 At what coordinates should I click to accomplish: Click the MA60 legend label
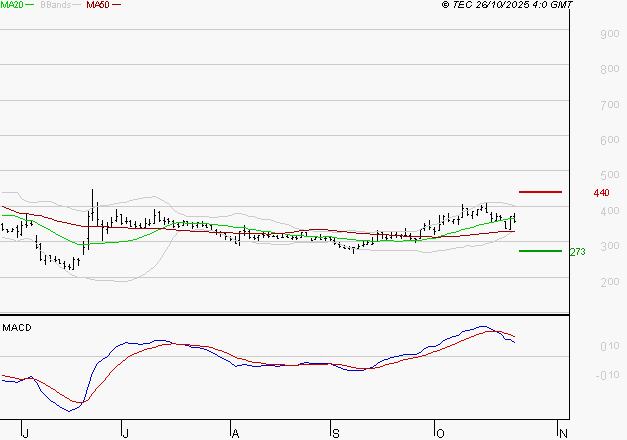[x=98, y=5]
